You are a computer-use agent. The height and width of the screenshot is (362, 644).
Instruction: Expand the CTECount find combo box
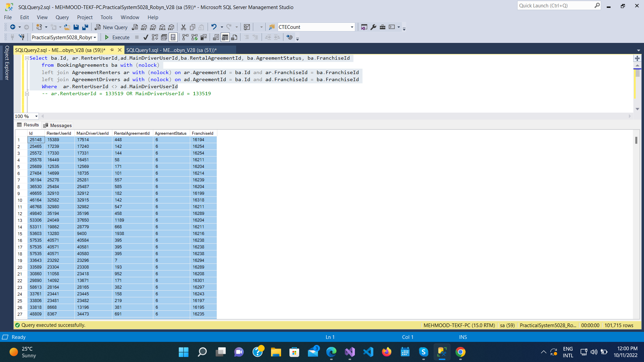pos(352,27)
